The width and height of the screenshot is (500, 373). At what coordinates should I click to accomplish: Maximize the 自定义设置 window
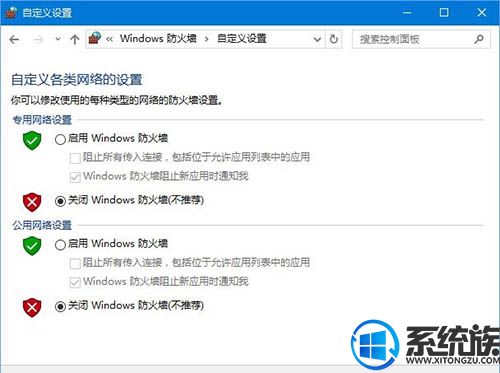(x=444, y=13)
